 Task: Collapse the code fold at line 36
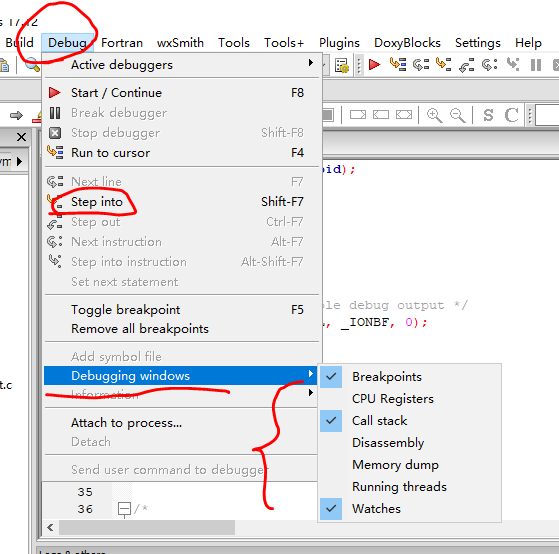[x=124, y=509]
